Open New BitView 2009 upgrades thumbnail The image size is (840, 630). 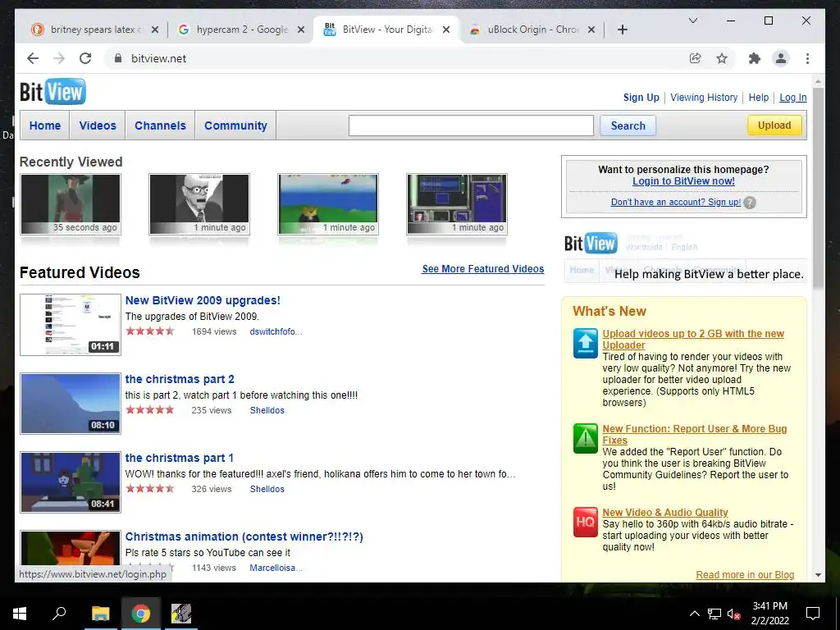[71, 325]
